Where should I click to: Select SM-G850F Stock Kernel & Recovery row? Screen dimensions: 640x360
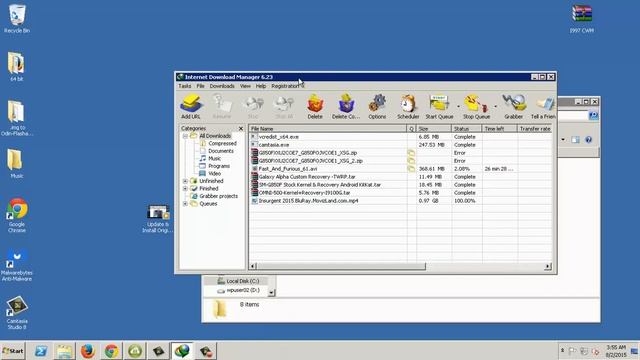pos(400,185)
